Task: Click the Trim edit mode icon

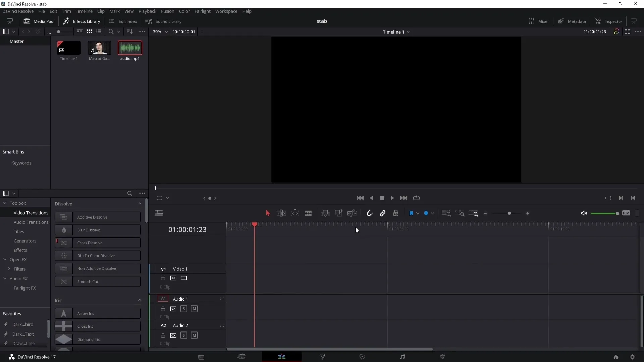Action: 281,214
